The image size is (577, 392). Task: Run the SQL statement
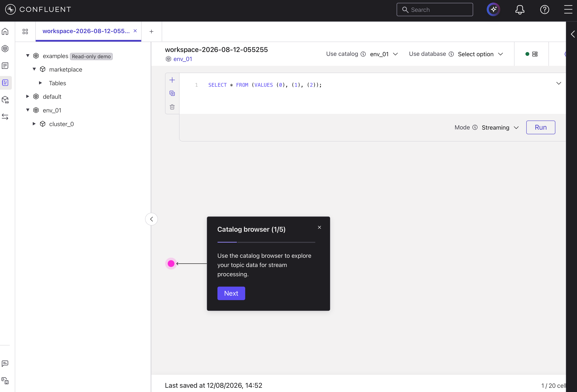pos(541,127)
